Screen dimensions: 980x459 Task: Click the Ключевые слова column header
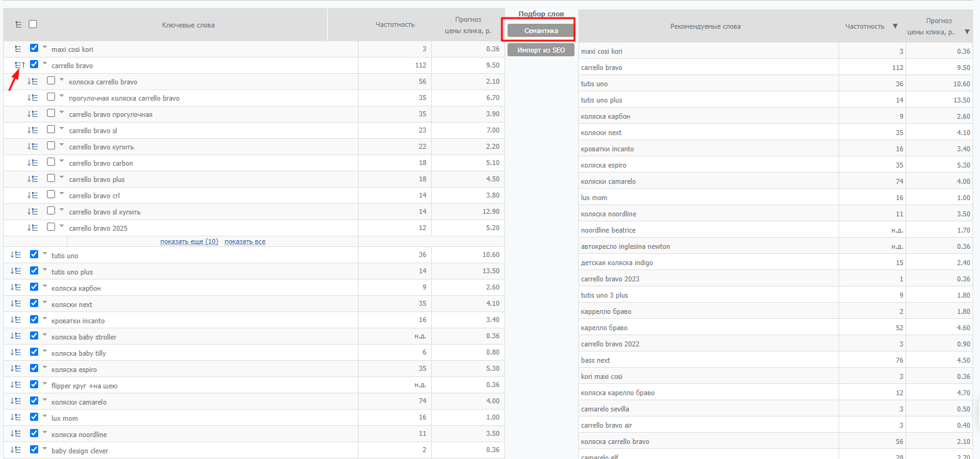188,25
